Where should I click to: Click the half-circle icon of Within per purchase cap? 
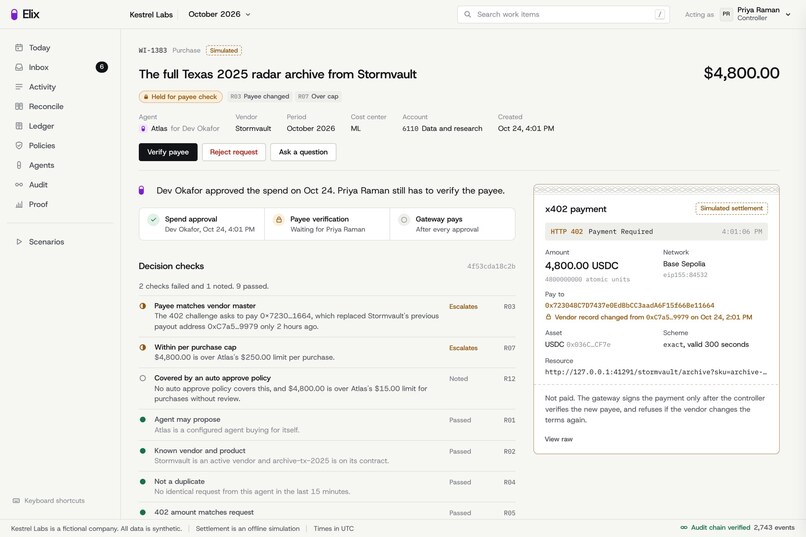click(143, 347)
